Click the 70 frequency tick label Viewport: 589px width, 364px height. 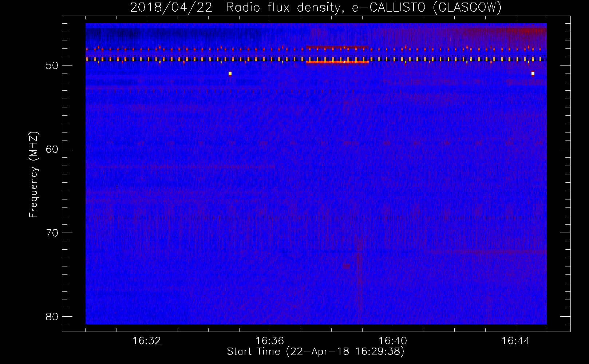coord(52,233)
